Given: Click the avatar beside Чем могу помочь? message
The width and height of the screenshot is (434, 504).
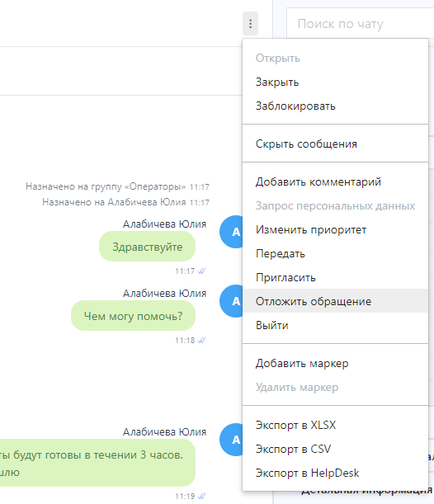Looking at the screenshot, I should point(232,301).
